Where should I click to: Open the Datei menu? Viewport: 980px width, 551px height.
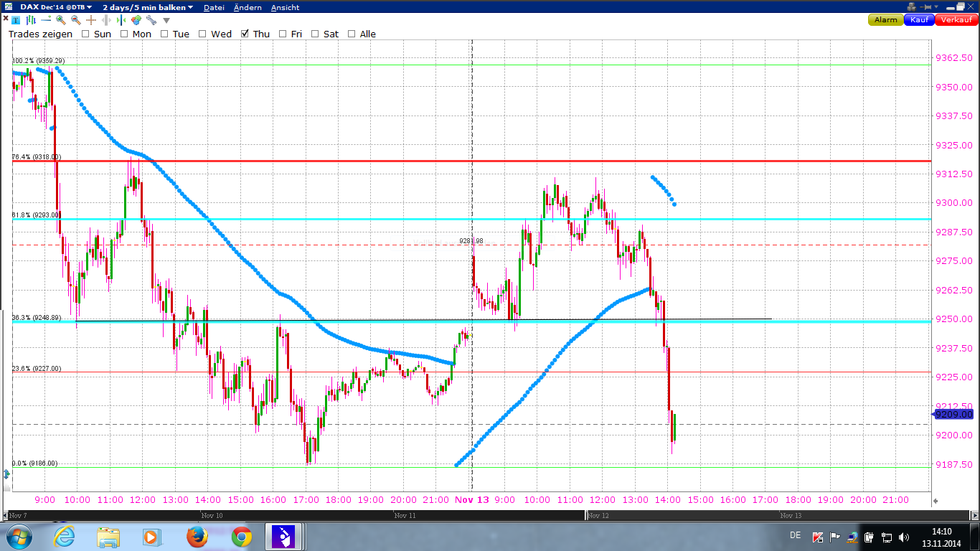click(214, 7)
